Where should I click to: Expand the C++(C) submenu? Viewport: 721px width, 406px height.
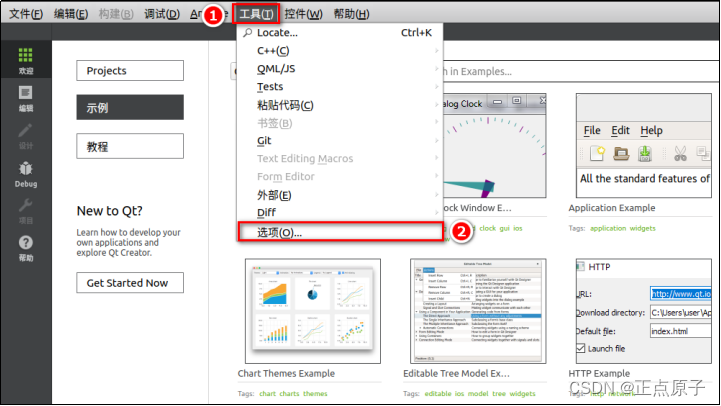(340, 51)
